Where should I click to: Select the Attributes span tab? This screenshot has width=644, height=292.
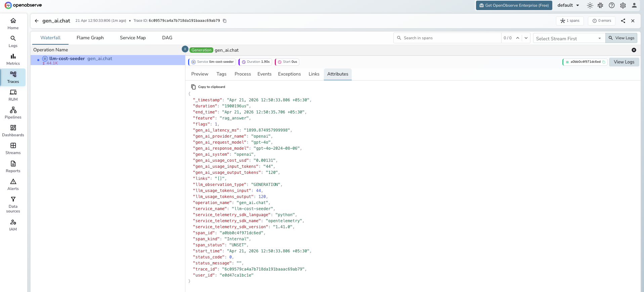click(338, 74)
